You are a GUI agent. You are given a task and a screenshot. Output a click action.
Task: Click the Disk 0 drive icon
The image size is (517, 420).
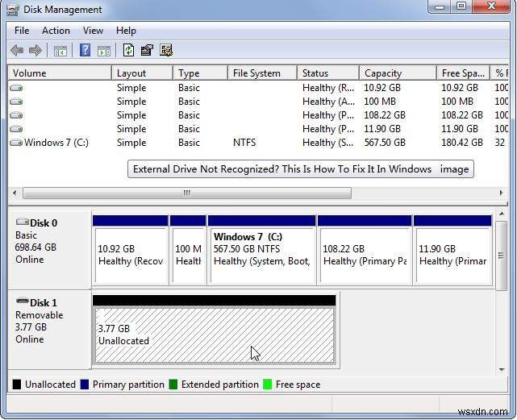[x=23, y=222]
